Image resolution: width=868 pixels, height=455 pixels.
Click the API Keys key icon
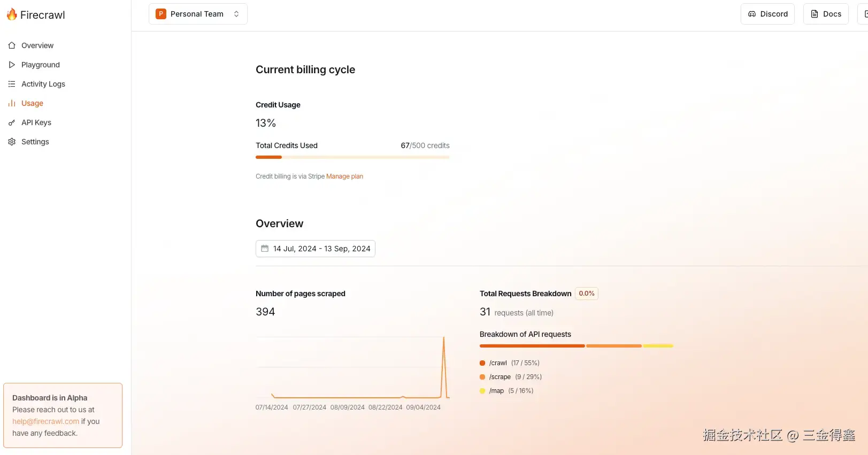pyautogui.click(x=12, y=122)
